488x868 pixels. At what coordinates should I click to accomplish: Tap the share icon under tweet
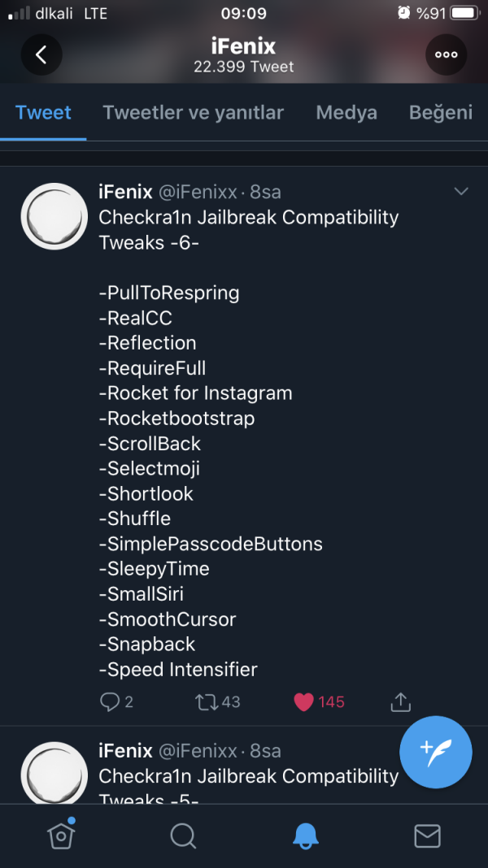(400, 701)
